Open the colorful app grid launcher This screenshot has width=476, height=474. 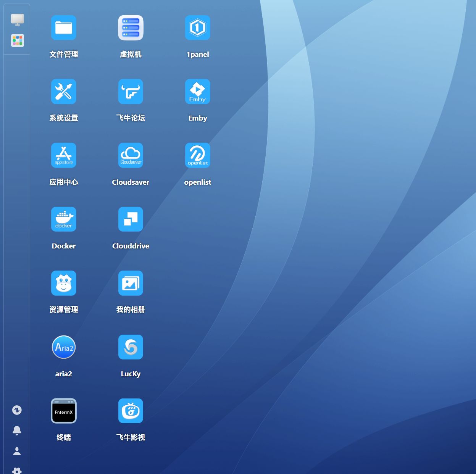coord(18,40)
